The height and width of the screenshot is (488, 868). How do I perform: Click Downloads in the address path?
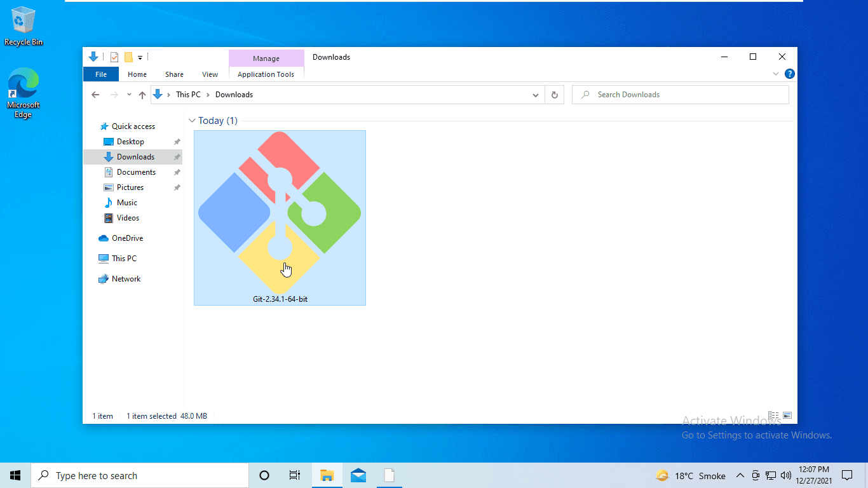click(x=234, y=95)
